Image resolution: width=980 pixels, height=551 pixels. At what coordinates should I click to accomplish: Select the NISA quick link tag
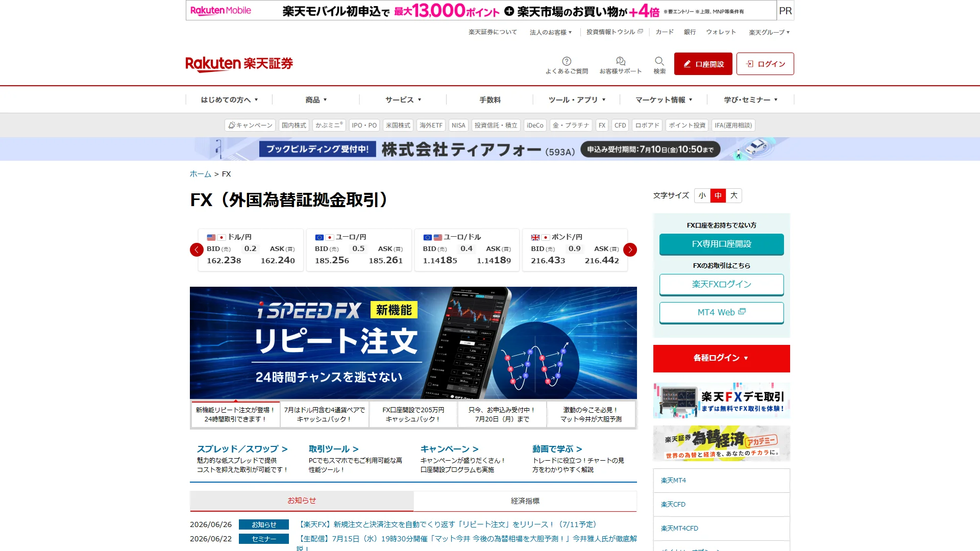pos(458,125)
